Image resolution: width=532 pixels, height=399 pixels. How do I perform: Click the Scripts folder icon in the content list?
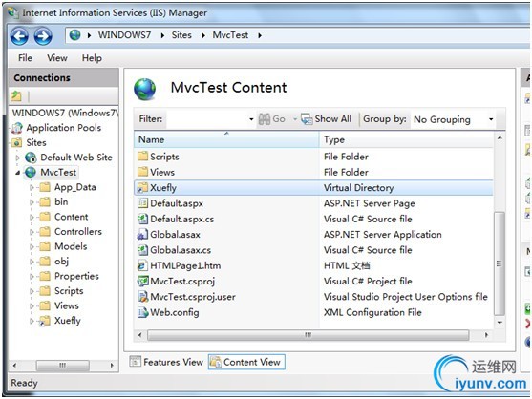tap(143, 157)
